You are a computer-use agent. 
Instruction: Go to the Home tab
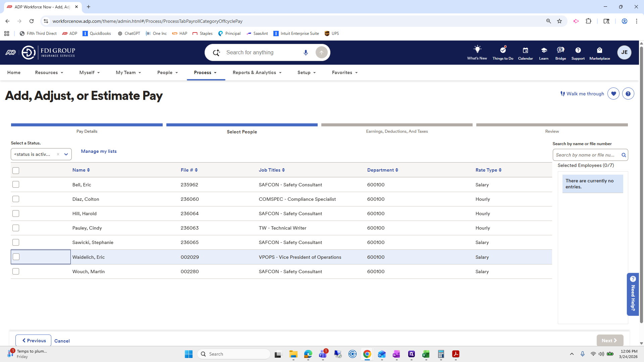(x=14, y=73)
